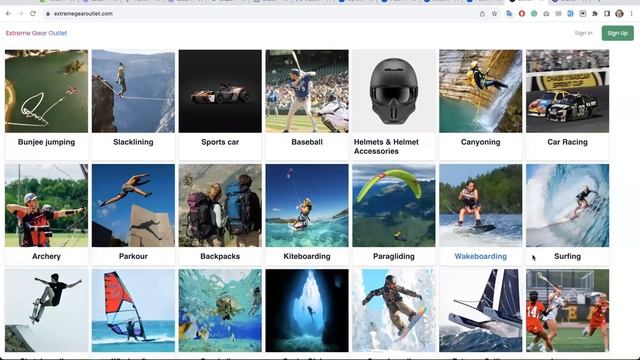The image size is (640, 360).
Task: Click the Surfing category title
Action: (x=567, y=256)
